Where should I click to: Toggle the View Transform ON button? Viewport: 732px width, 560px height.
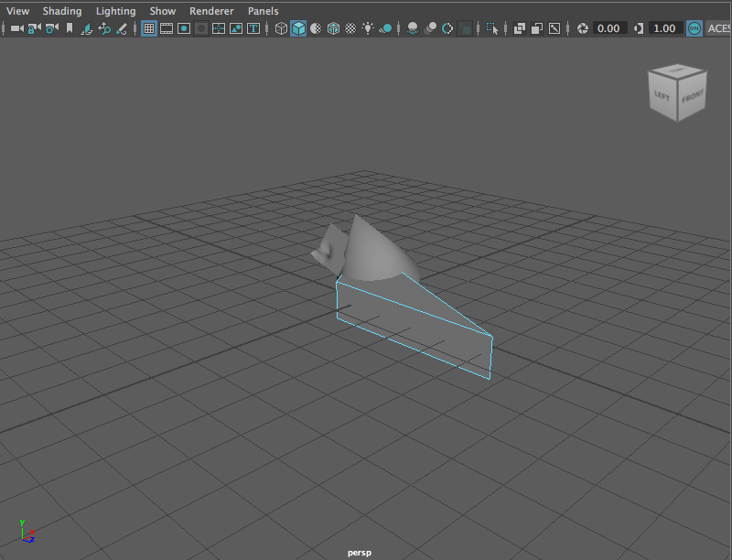point(694,28)
